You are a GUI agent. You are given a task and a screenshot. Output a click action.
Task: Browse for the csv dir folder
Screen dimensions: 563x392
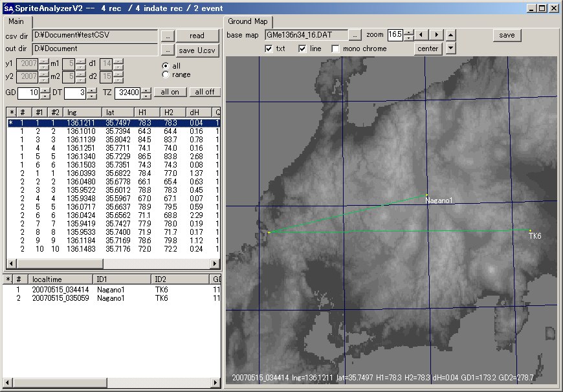tap(167, 36)
